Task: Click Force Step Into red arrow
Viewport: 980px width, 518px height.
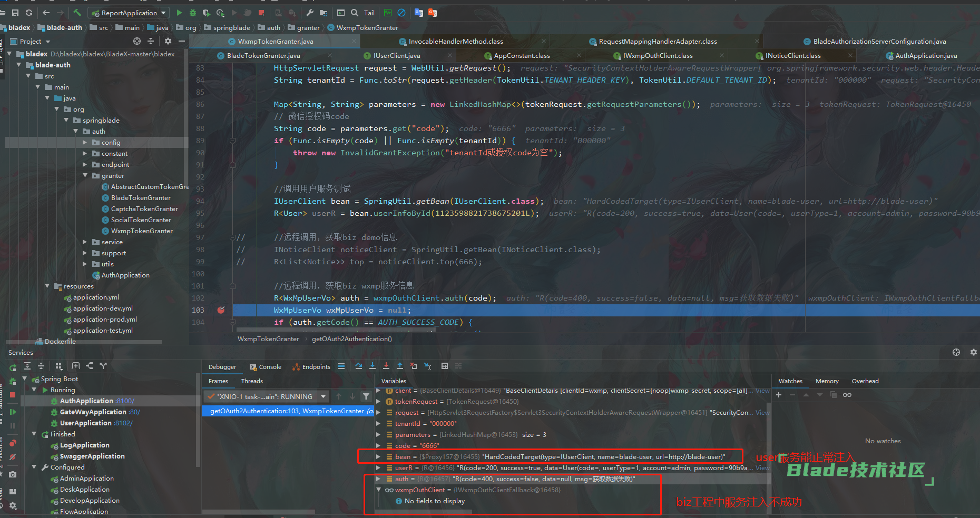Action: [x=386, y=366]
